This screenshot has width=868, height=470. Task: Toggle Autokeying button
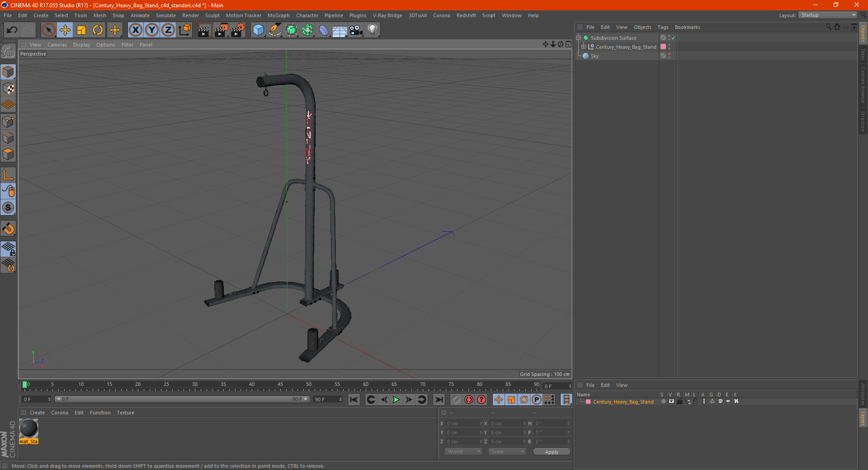pos(469,399)
